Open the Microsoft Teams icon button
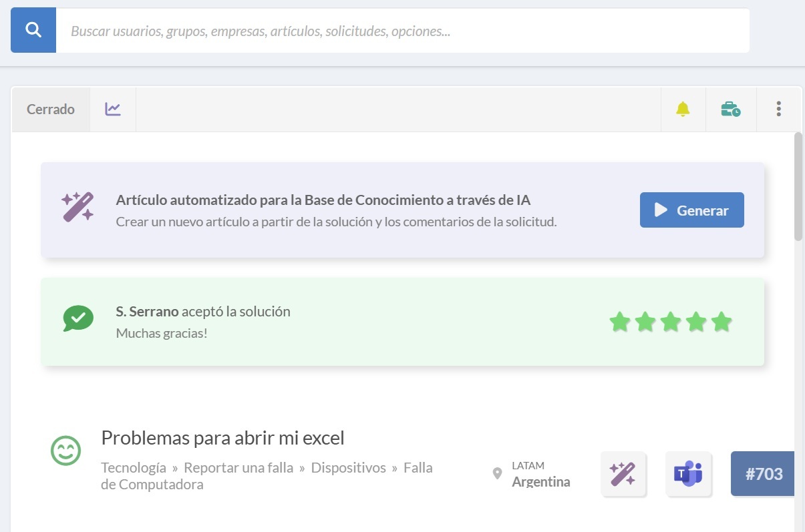Image resolution: width=805 pixels, height=532 pixels. (689, 474)
